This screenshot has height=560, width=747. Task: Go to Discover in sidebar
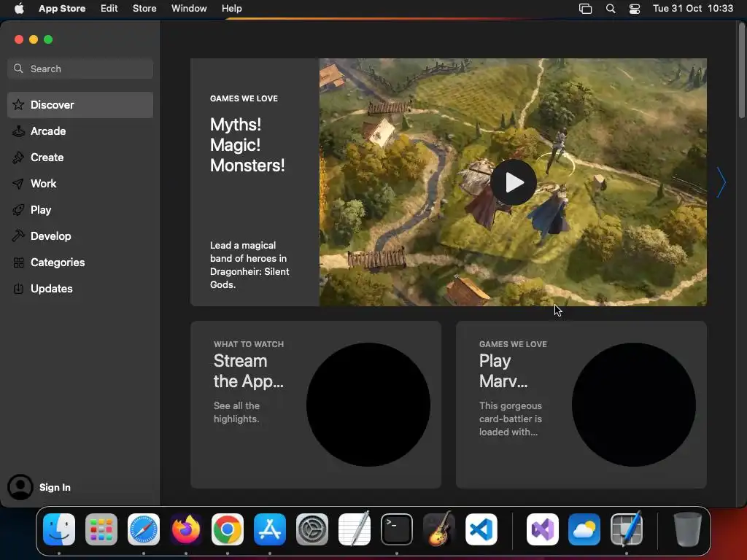click(80, 105)
